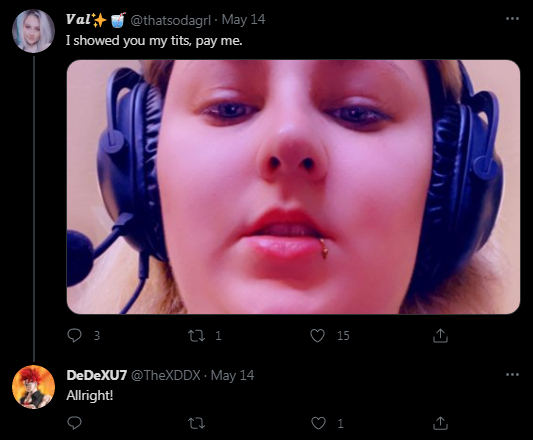Reply to DeDeXU7's tweet
Screen dimensions: 533x440
pos(74,423)
